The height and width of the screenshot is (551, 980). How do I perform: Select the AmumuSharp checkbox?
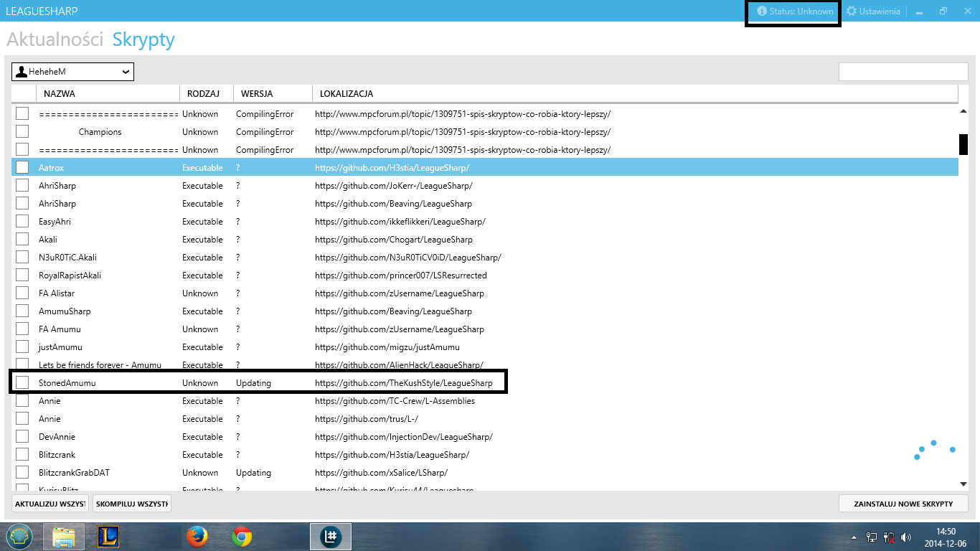tap(22, 311)
